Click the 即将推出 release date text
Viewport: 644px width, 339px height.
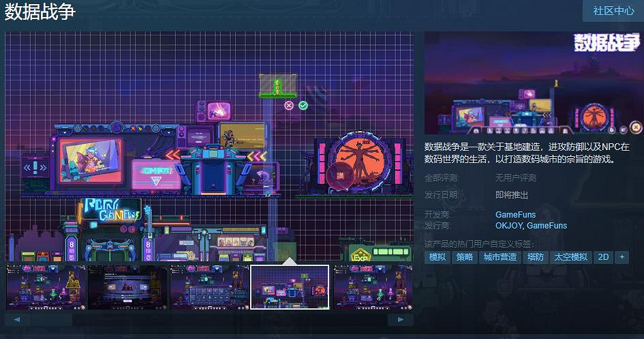point(511,195)
